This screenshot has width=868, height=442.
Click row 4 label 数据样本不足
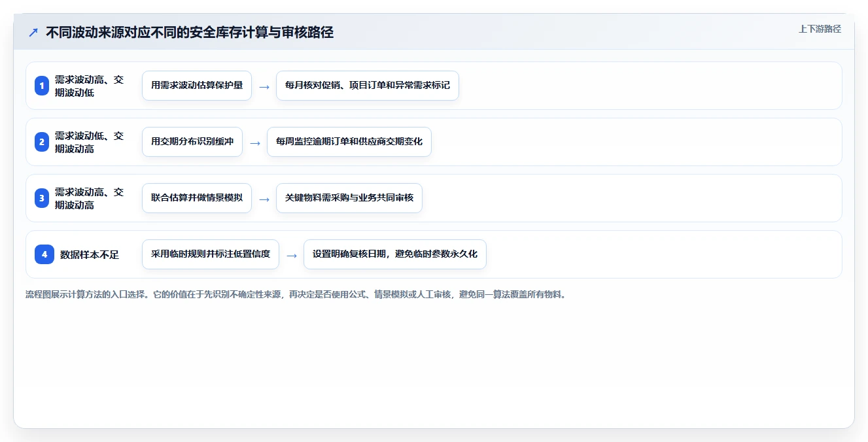click(90, 254)
